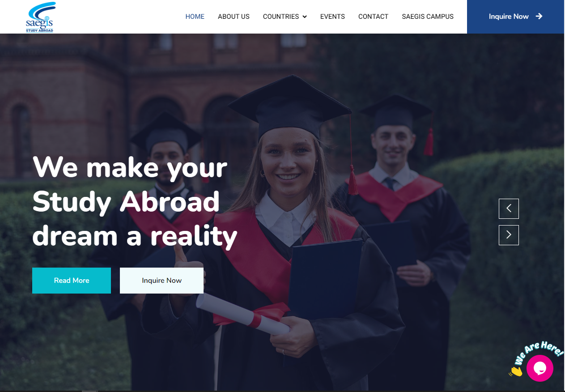This screenshot has width=565, height=392.
Task: Click the blue header Inquire Now button
Action: (516, 17)
